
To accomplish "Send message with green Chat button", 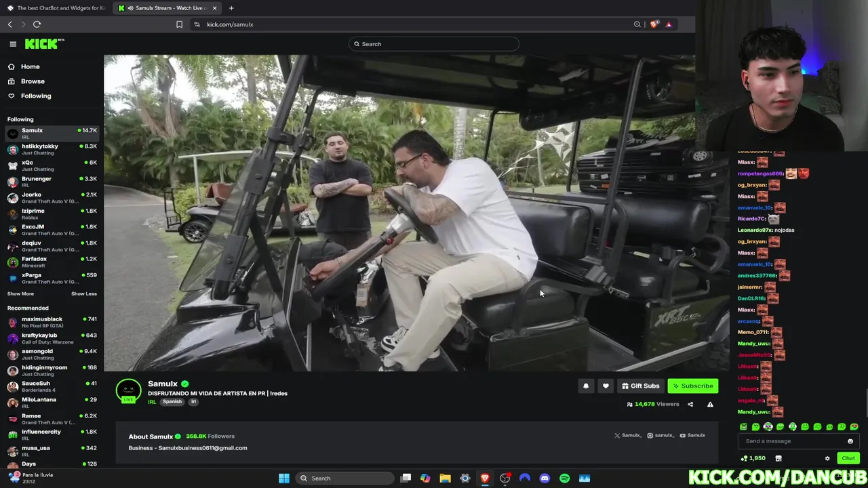I will point(848,459).
